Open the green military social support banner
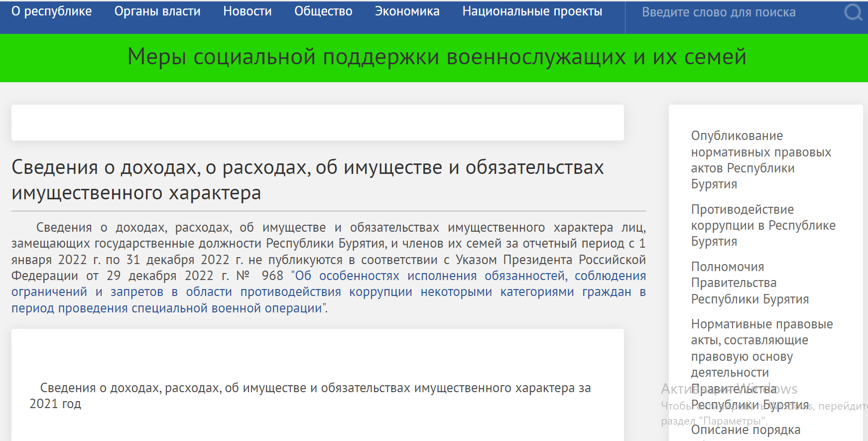This screenshot has height=441, width=868. pos(436,57)
